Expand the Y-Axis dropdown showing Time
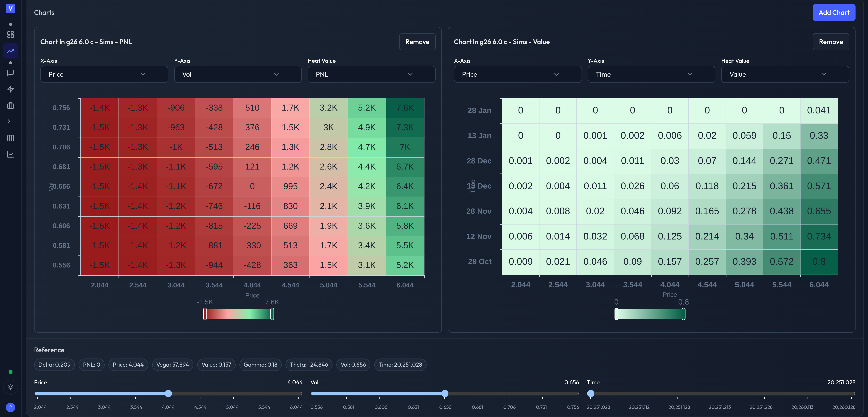This screenshot has height=417, width=868. point(651,74)
